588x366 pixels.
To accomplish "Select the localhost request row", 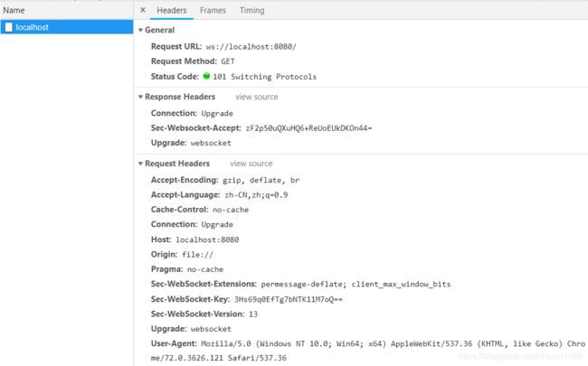I will (67, 27).
